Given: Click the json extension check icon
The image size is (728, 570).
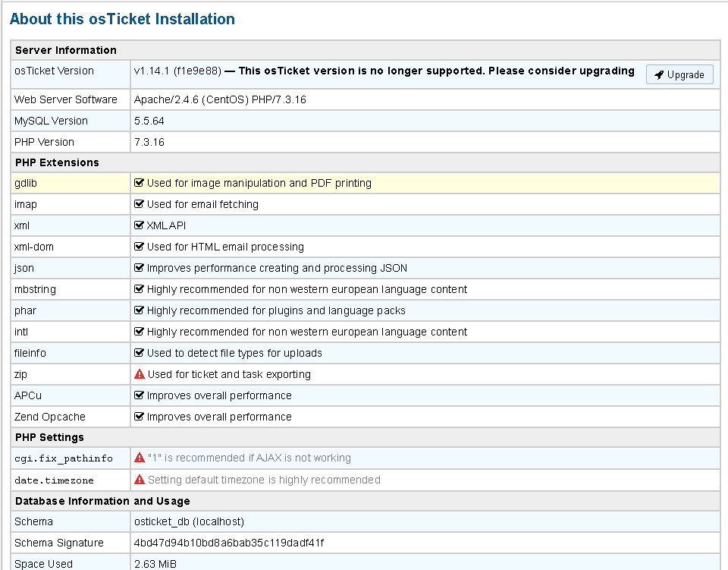Looking at the screenshot, I should [140, 268].
